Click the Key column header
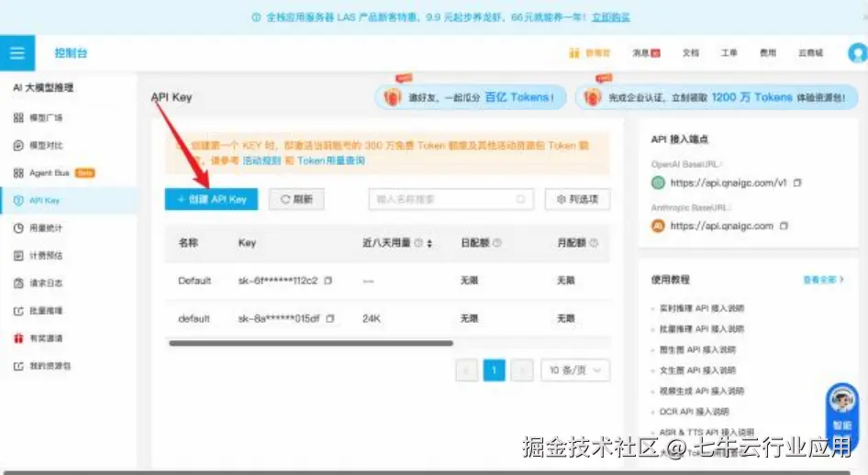 [247, 243]
